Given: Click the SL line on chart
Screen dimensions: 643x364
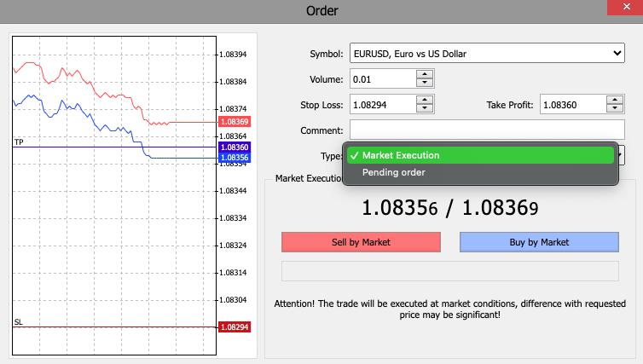Looking at the screenshot, I should [114, 327].
